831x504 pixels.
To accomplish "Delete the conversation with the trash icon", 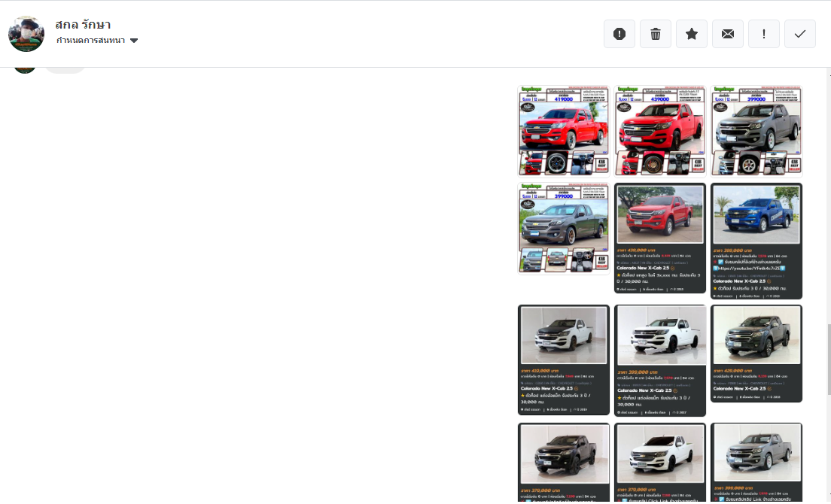I will click(656, 34).
